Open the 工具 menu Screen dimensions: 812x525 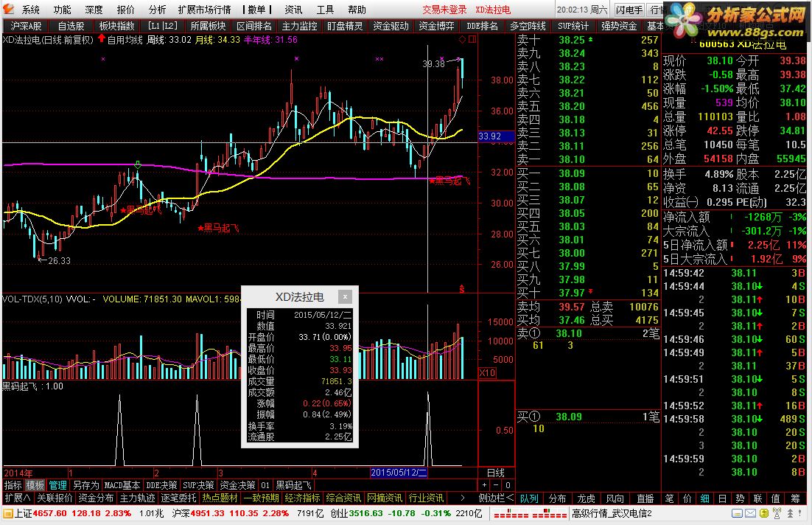pos(325,10)
